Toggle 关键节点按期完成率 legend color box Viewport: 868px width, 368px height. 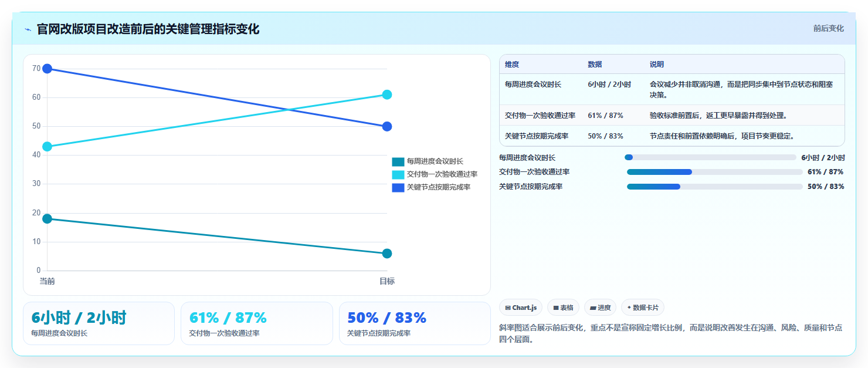click(398, 187)
